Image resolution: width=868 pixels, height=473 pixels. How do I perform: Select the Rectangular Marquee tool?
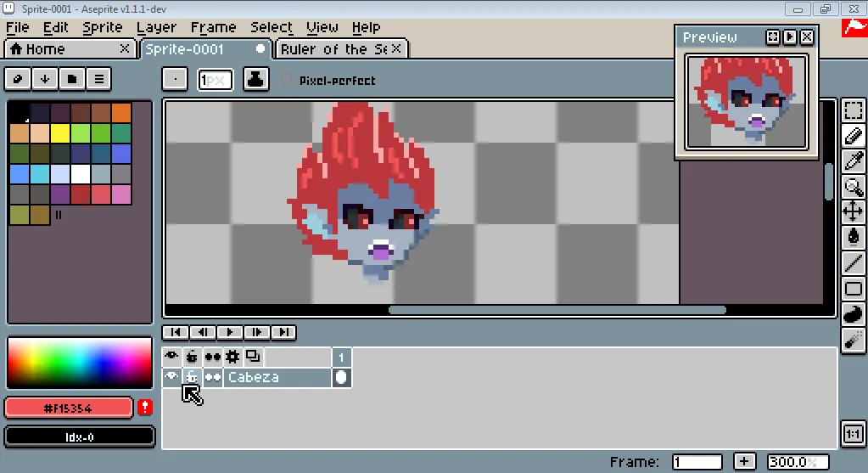[853, 110]
